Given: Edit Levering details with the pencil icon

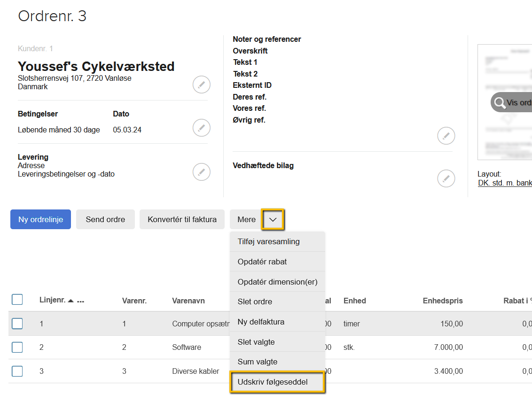Looking at the screenshot, I should (x=201, y=172).
